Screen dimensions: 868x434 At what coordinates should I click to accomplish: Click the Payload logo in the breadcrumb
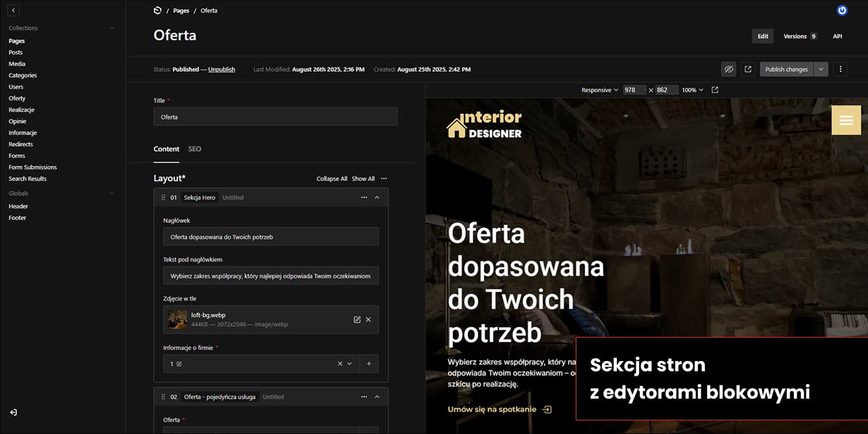pyautogui.click(x=157, y=10)
